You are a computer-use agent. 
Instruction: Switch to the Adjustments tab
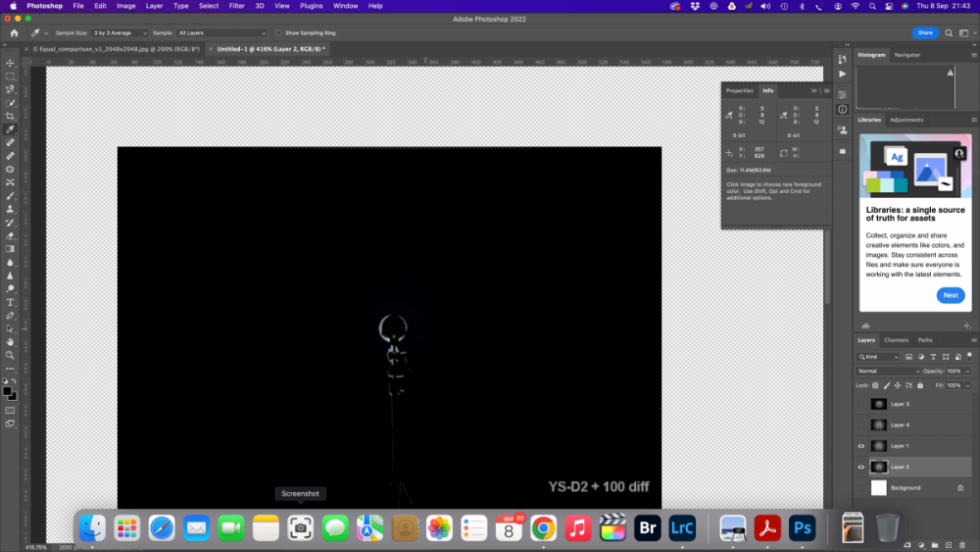click(906, 120)
